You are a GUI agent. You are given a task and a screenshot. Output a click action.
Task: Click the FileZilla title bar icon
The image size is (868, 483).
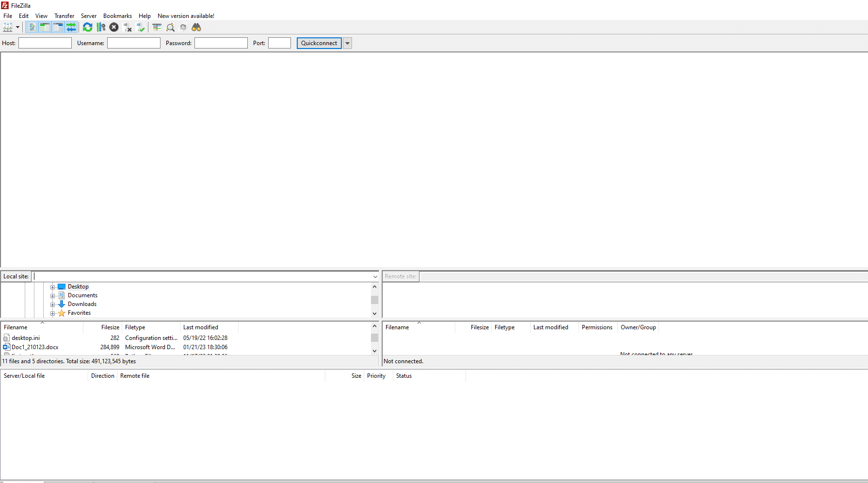coord(5,5)
